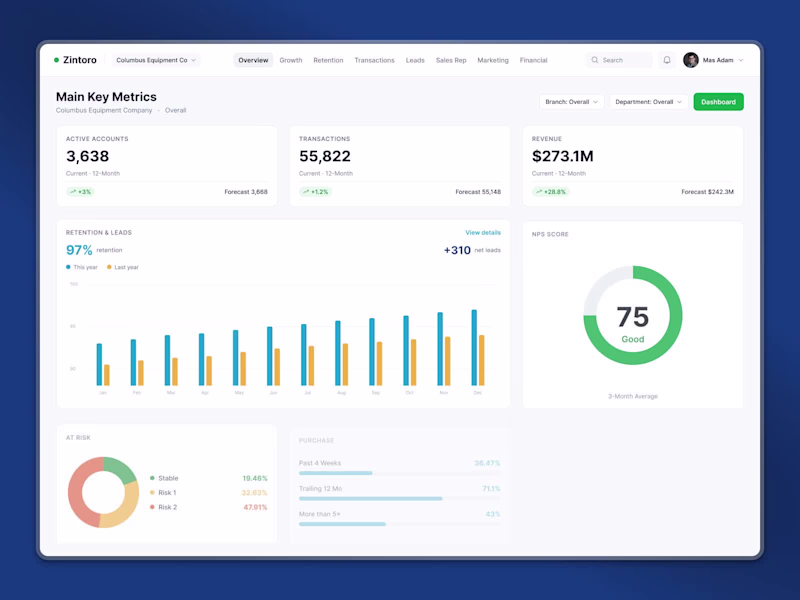
Task: Open the Transactions tab
Action: (x=374, y=60)
